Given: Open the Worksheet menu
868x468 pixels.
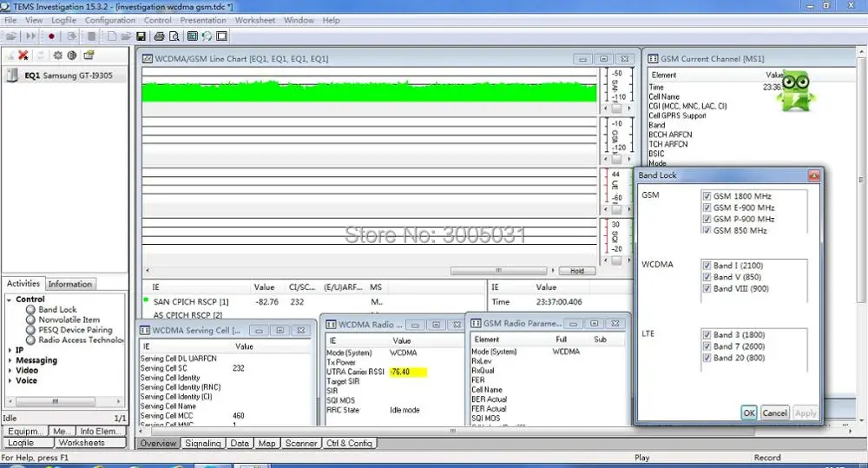Looking at the screenshot, I should [x=254, y=21].
